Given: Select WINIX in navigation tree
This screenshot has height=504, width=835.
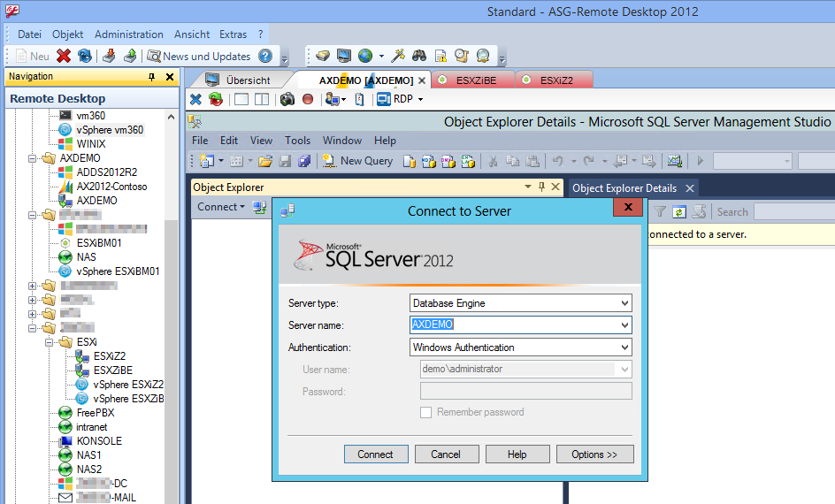Looking at the screenshot, I should (91, 144).
